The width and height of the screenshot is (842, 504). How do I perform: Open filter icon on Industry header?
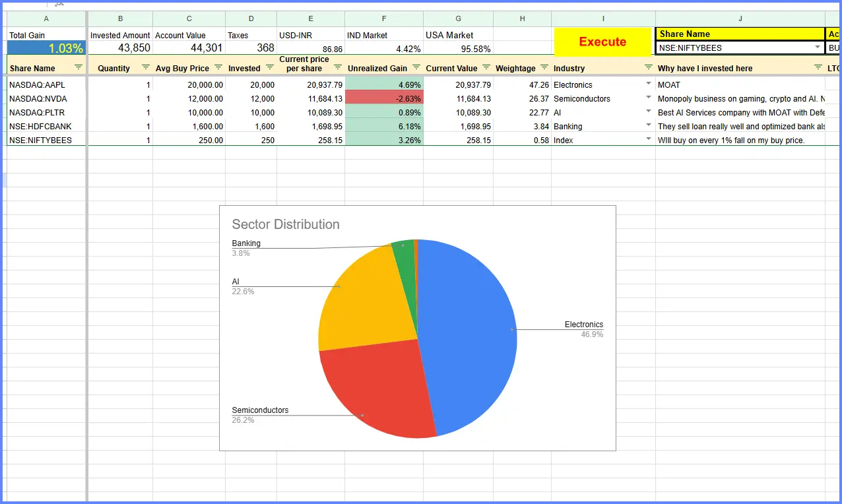tap(648, 67)
